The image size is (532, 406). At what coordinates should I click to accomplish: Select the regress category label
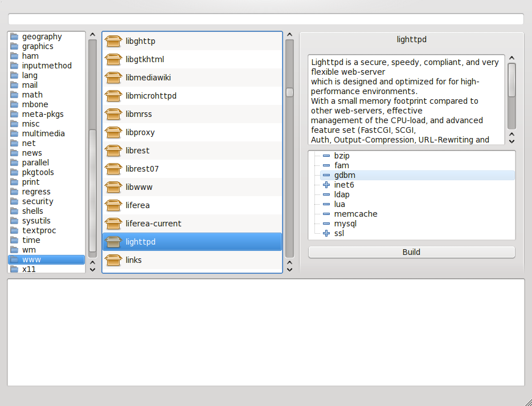pyautogui.click(x=36, y=192)
